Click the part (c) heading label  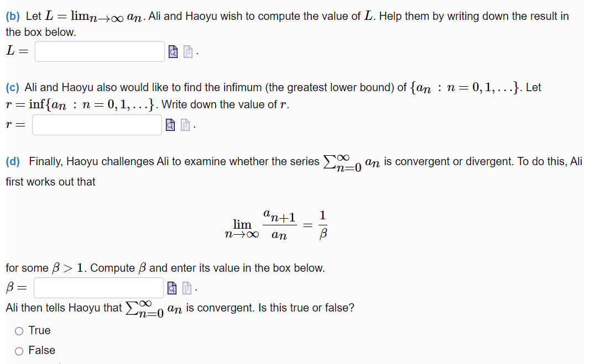click(x=12, y=87)
